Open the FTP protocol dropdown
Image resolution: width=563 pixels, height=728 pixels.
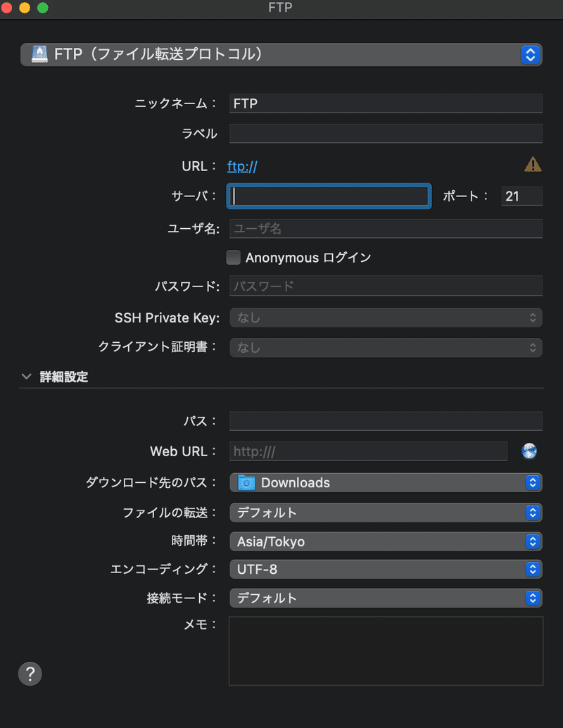[281, 54]
